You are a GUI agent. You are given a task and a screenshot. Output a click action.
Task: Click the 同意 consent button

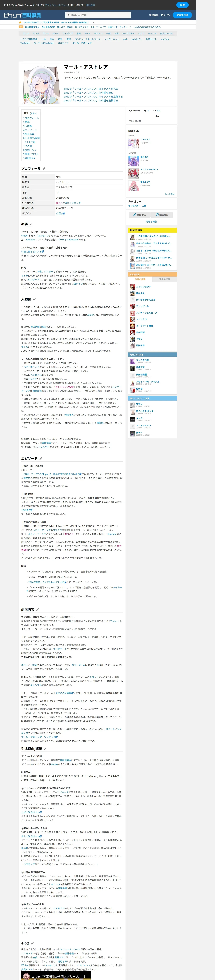(182, 5)
